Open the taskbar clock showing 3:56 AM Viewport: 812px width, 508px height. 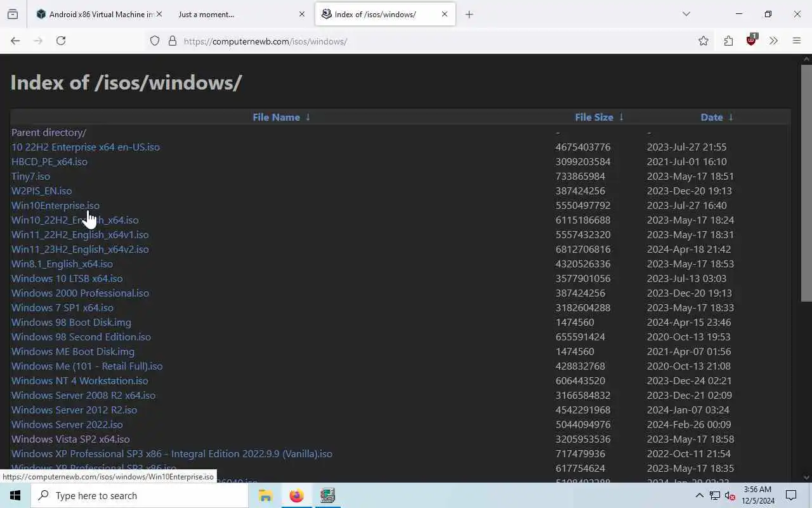757,495
